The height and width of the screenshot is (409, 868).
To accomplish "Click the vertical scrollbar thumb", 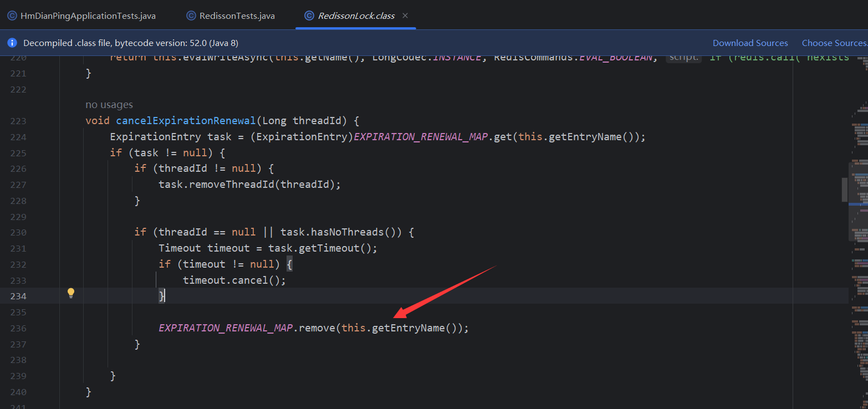I will [x=844, y=190].
